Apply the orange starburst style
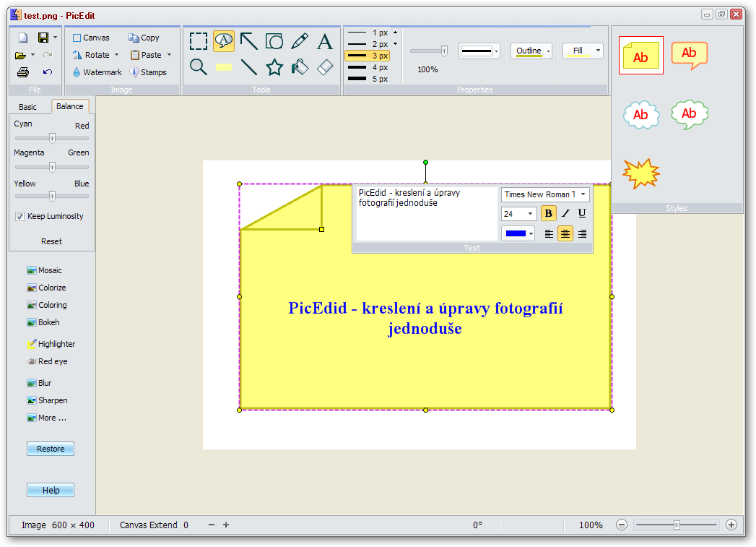The width and height of the screenshot is (756, 547). tap(640, 173)
